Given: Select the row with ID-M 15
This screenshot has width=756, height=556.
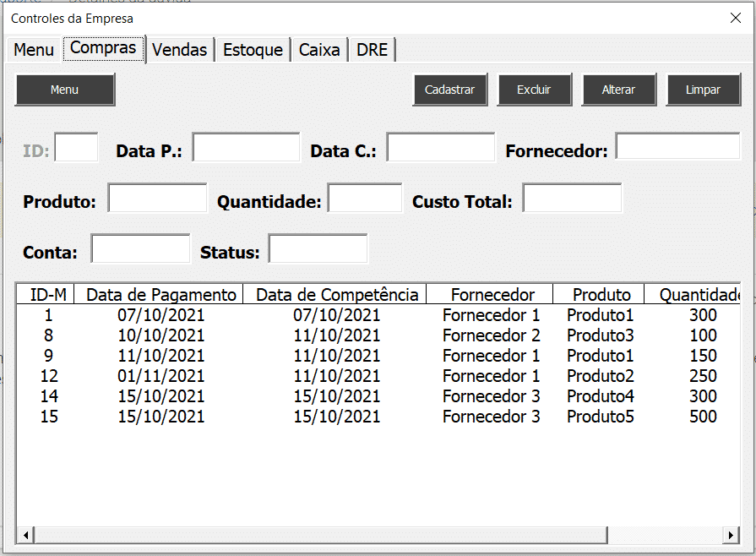Looking at the screenshot, I should coord(378,417).
